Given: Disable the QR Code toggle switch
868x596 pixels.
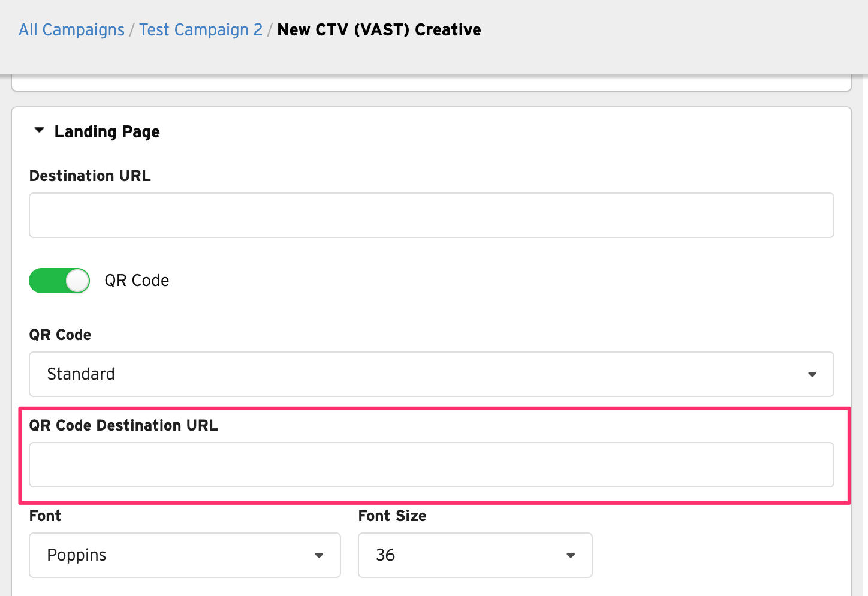Looking at the screenshot, I should 59,281.
